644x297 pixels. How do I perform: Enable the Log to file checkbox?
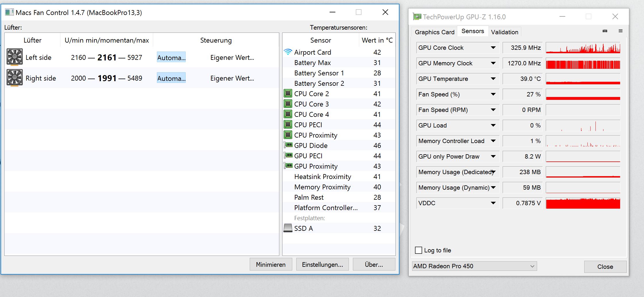(x=418, y=250)
